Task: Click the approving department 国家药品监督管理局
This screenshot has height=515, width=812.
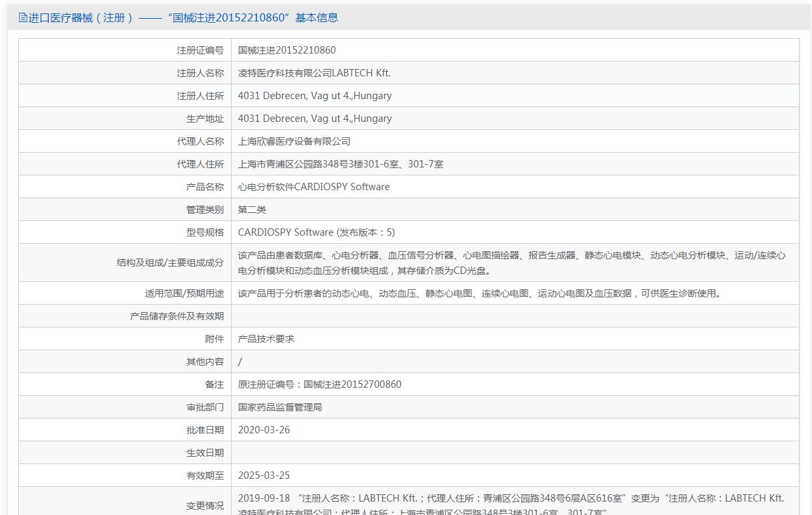Action: [280, 407]
